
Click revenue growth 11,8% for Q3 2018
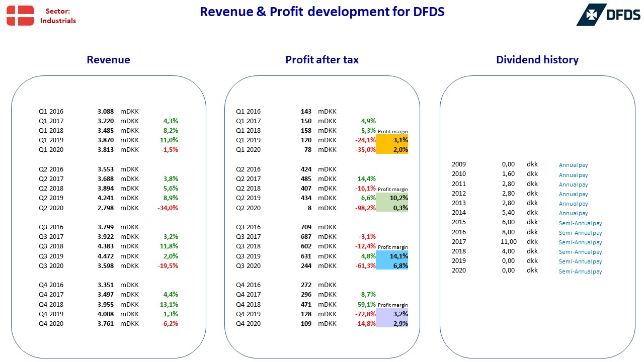(x=170, y=246)
